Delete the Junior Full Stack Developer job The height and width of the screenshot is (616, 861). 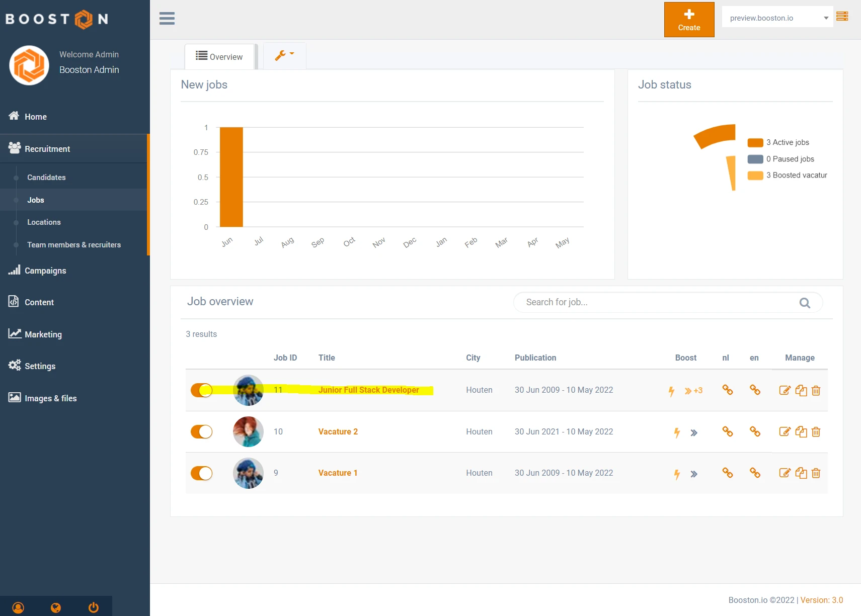pyautogui.click(x=816, y=391)
